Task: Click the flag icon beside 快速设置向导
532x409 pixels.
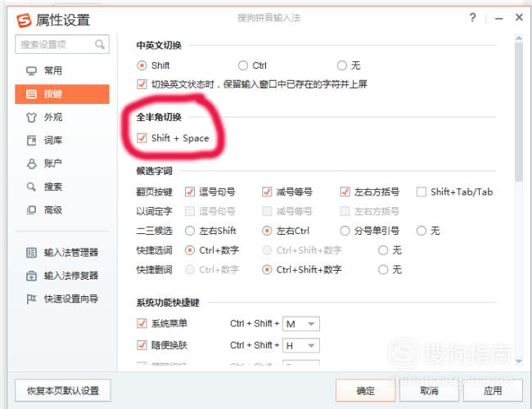Action: point(31,299)
